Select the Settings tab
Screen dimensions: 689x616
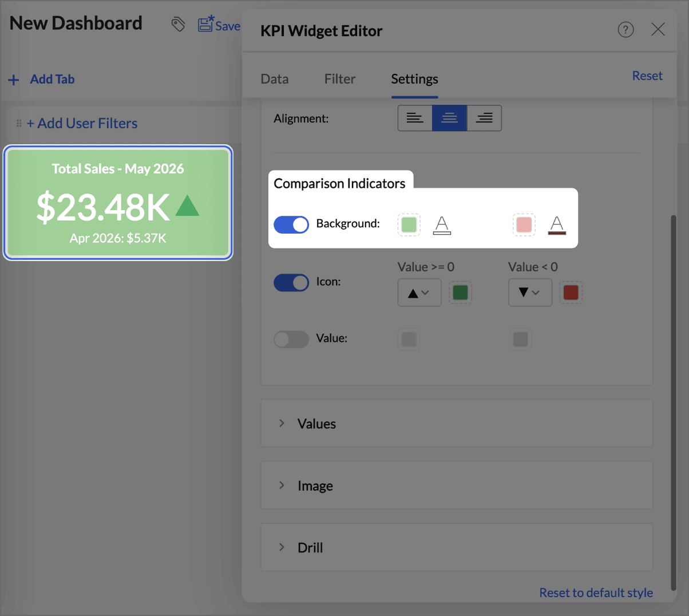(414, 79)
